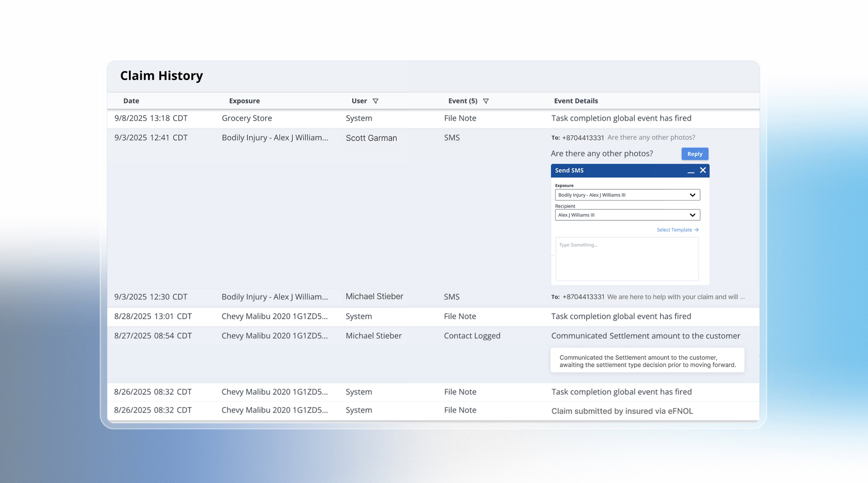Open the settlement communication note card
This screenshot has width=868, height=483.
tap(647, 361)
